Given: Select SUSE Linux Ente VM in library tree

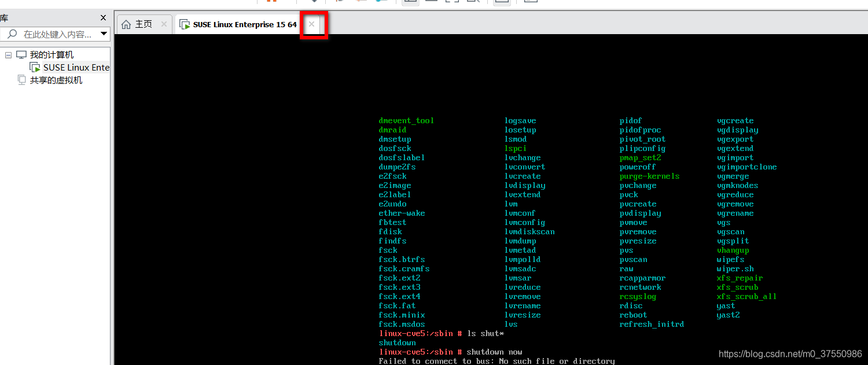Looking at the screenshot, I should [x=76, y=68].
